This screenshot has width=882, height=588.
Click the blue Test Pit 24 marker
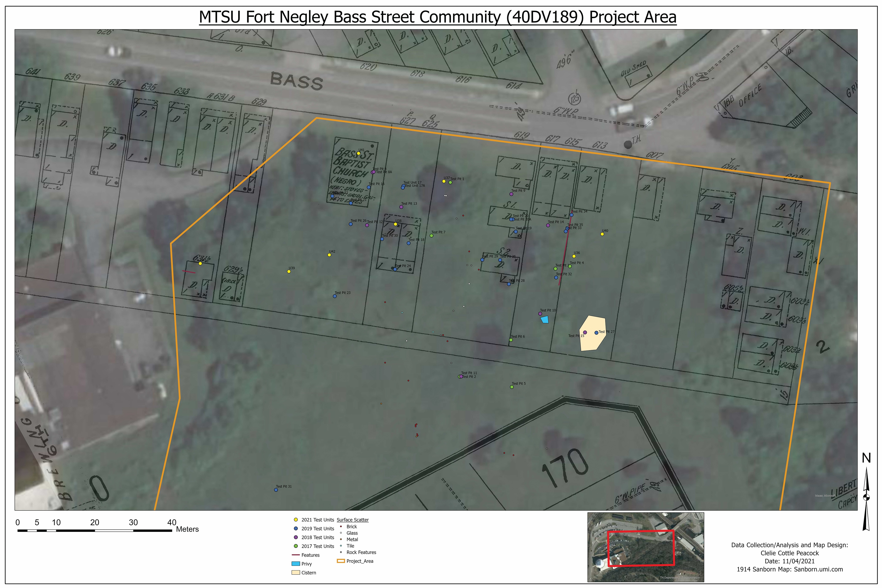(395, 269)
